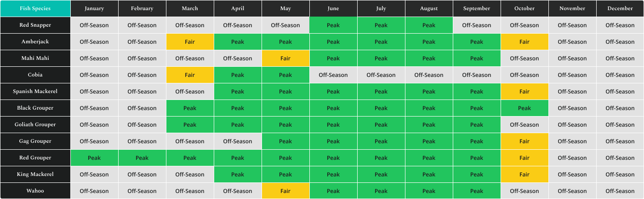The width and height of the screenshot is (644, 199).
Task: Select Gag Grouper's Peak cell in May
Action: pyautogui.click(x=285, y=141)
